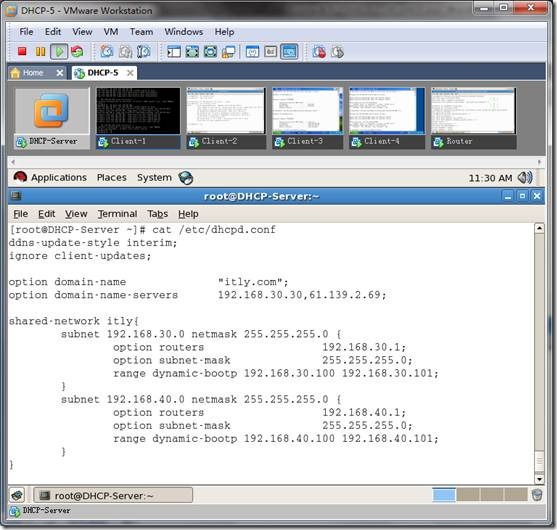Screen dimensions: 557x530
Task: Open the VM menu
Action: pos(111,32)
